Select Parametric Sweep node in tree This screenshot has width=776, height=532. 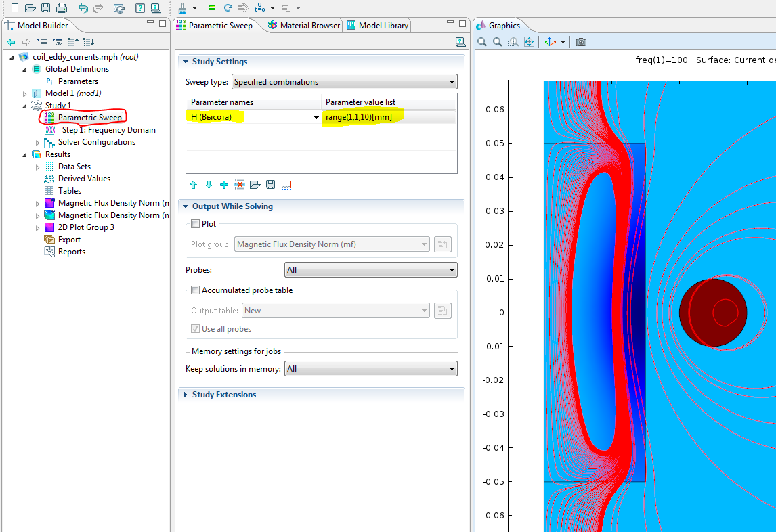click(89, 117)
